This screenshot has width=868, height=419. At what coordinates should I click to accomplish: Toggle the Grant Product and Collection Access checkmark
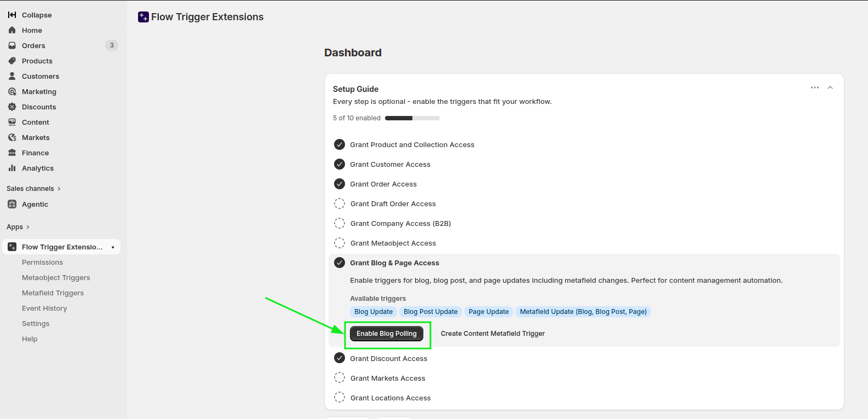(x=340, y=144)
